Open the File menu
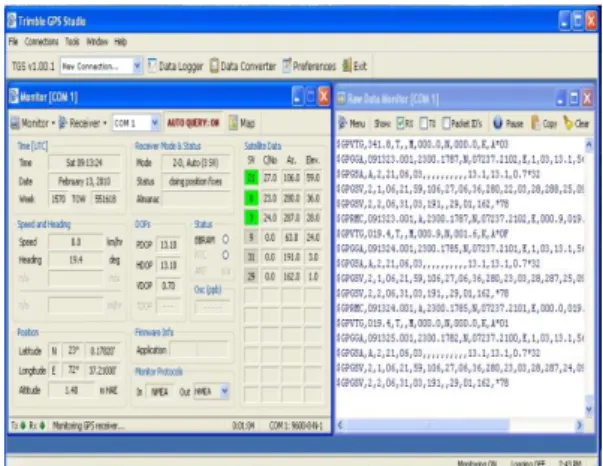603x466 pixels. pos(13,42)
